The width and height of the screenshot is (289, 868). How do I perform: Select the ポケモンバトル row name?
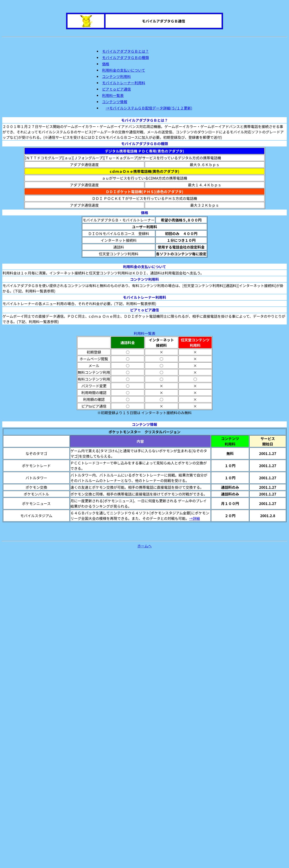36,494
